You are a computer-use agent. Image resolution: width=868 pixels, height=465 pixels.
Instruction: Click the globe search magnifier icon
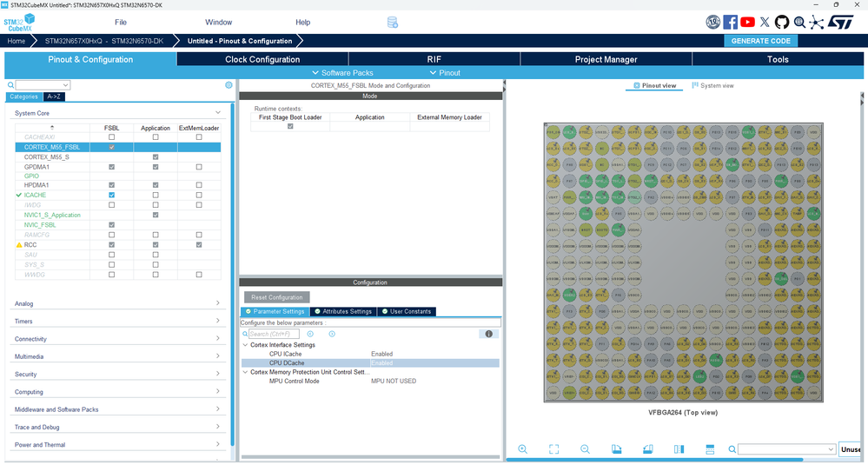799,22
